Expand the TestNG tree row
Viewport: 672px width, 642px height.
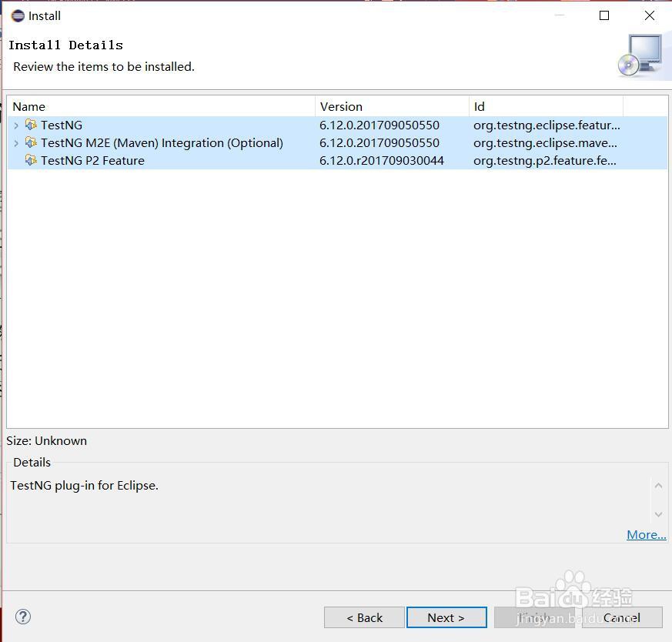(16, 125)
